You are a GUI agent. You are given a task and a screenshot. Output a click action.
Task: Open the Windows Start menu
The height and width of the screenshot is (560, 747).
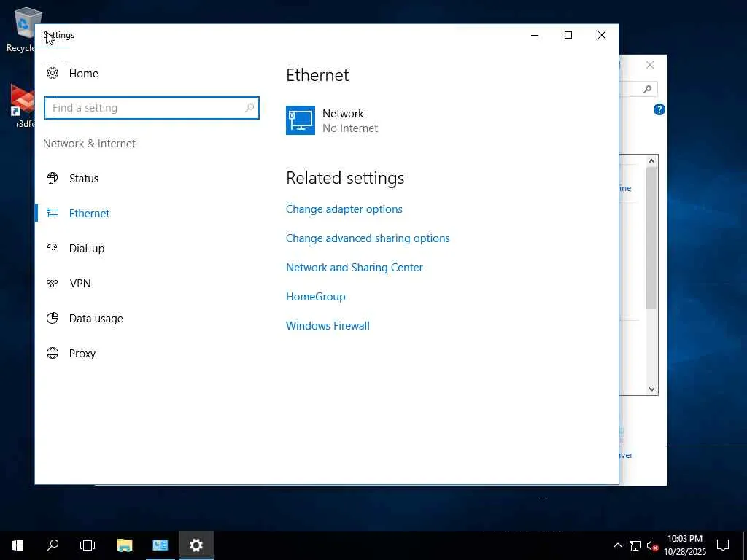coord(18,545)
